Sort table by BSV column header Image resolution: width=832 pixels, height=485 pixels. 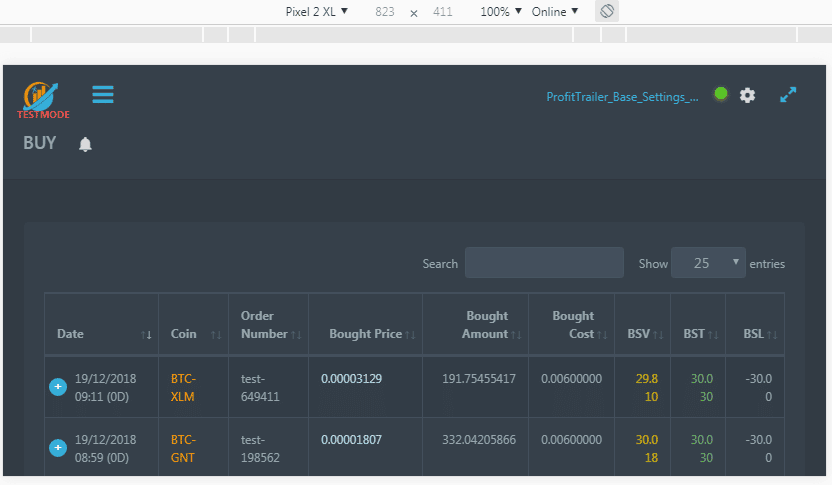point(641,334)
